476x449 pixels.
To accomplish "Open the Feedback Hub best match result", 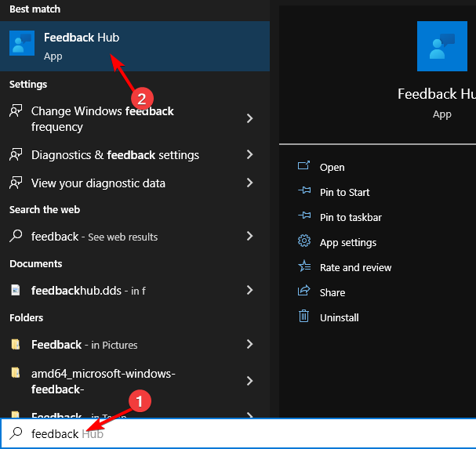I will point(135,46).
